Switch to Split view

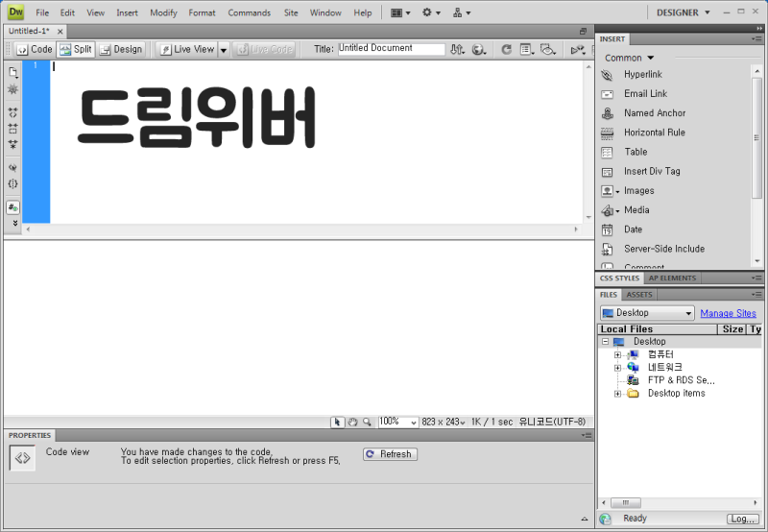76,50
